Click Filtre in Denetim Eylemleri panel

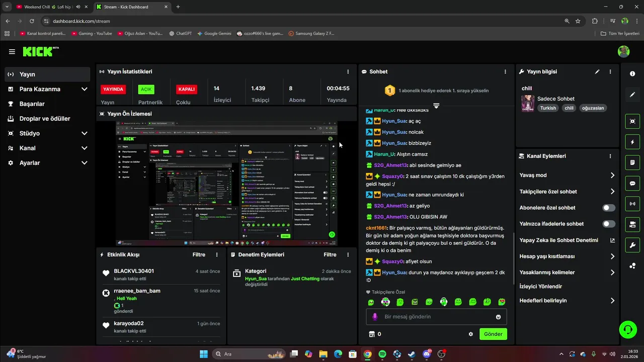pos(330,255)
